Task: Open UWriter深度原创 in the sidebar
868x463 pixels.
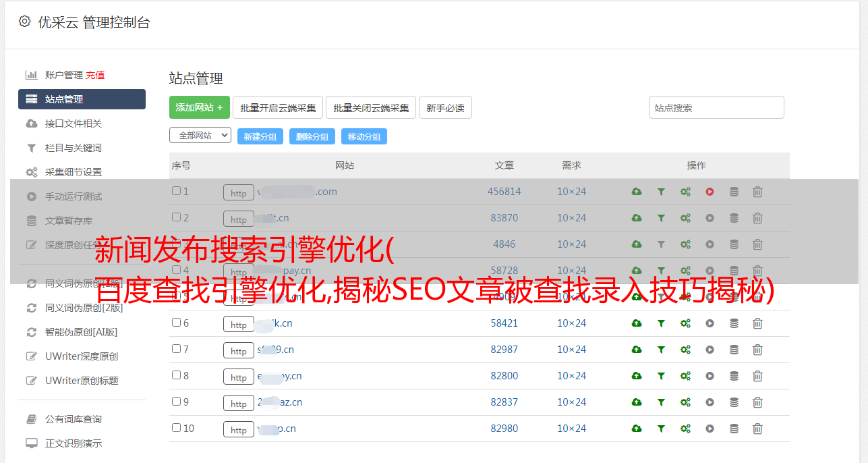Action: tap(82, 356)
